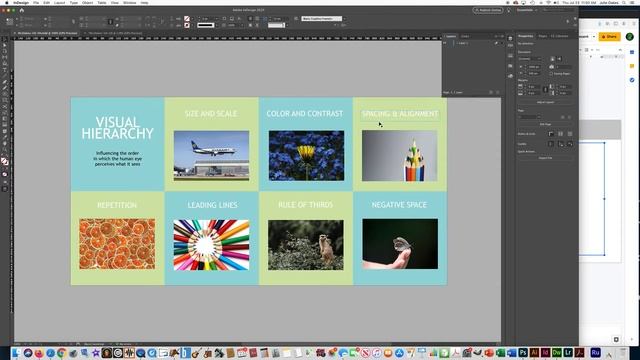Click the Share button in right window
Viewport: 640px width, 360px height.
tap(609, 37)
